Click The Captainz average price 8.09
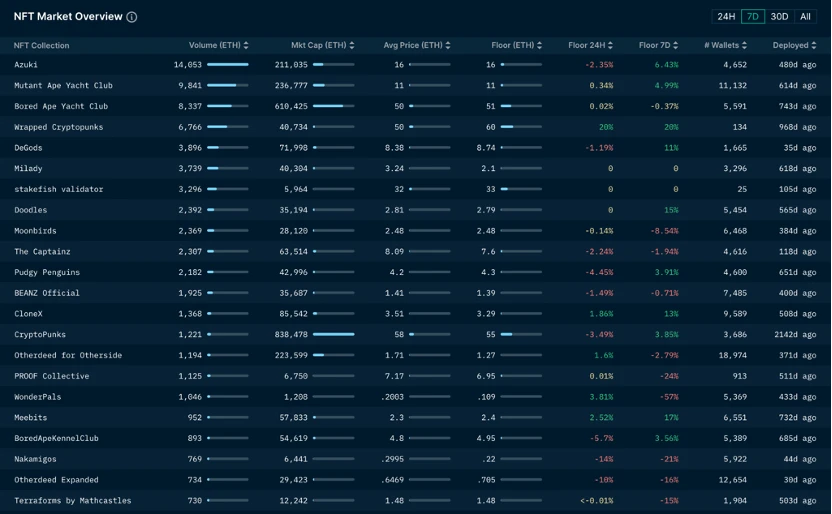The width and height of the screenshot is (832, 514). 394,251
